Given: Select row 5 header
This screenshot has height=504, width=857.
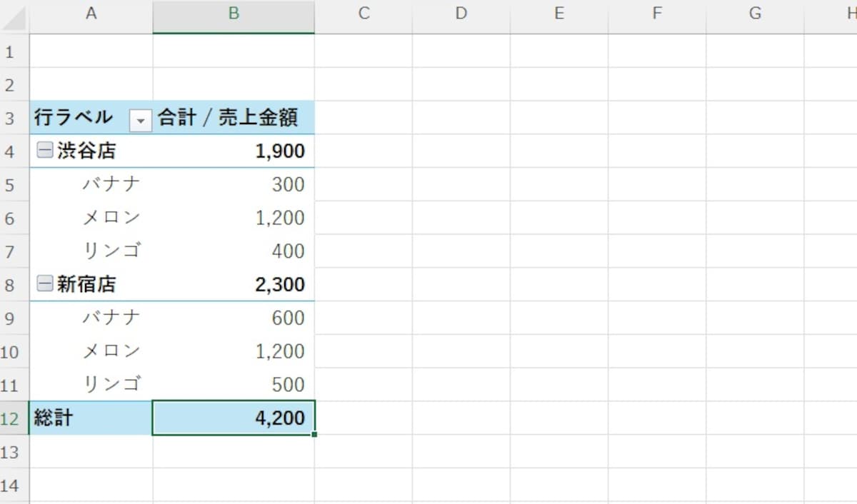Looking at the screenshot, I should (x=14, y=184).
